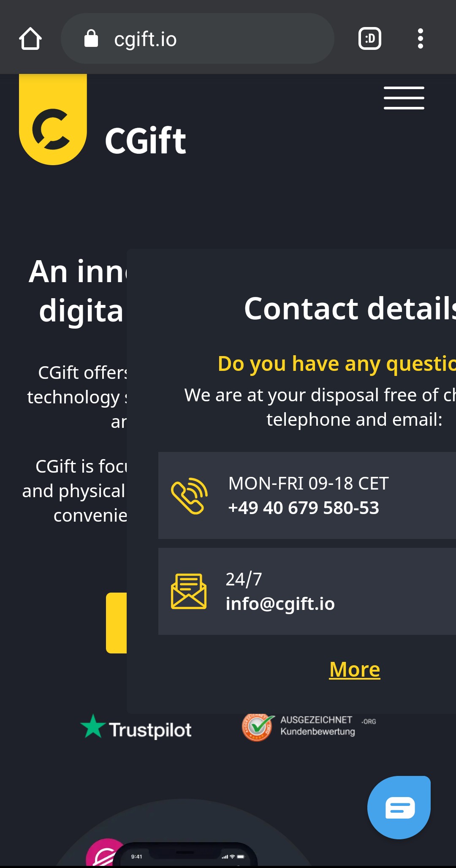Viewport: 456px width, 868px height.
Task: Email info@cgift.io address
Action: pos(280,604)
